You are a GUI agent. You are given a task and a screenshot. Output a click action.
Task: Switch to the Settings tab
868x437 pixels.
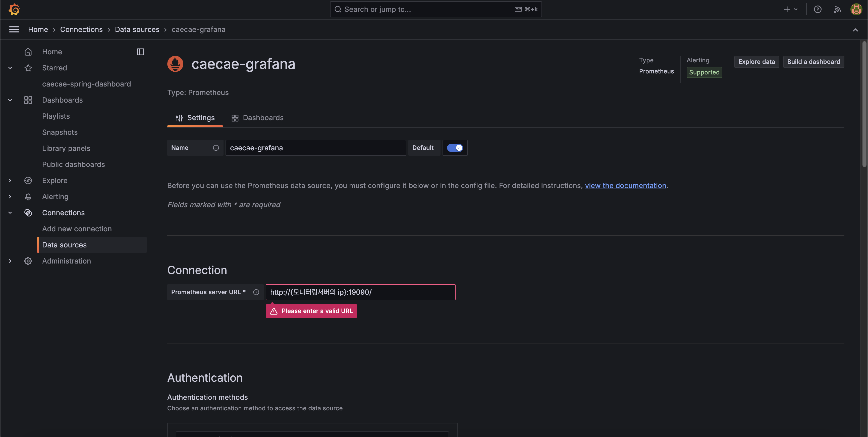[195, 118]
